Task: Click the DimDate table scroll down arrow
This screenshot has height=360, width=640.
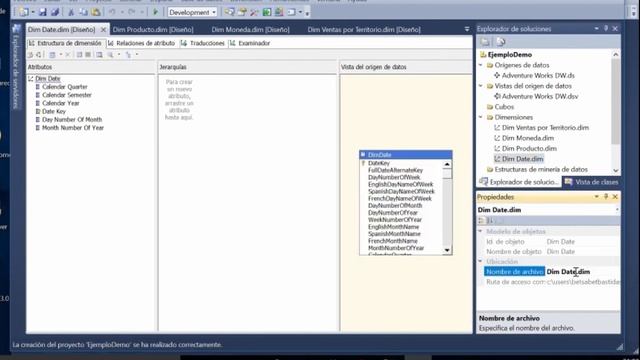Action: click(447, 250)
